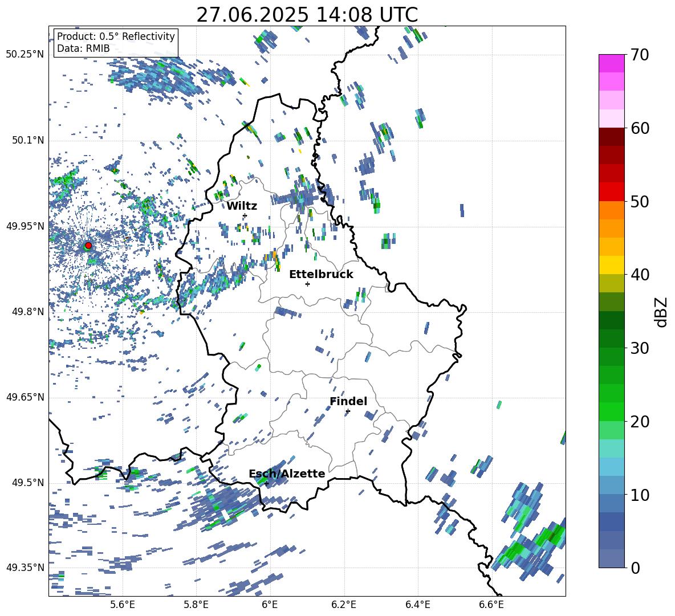675x616 pixels.
Task: Click the 6.4°E longitude label
Action: (x=417, y=605)
